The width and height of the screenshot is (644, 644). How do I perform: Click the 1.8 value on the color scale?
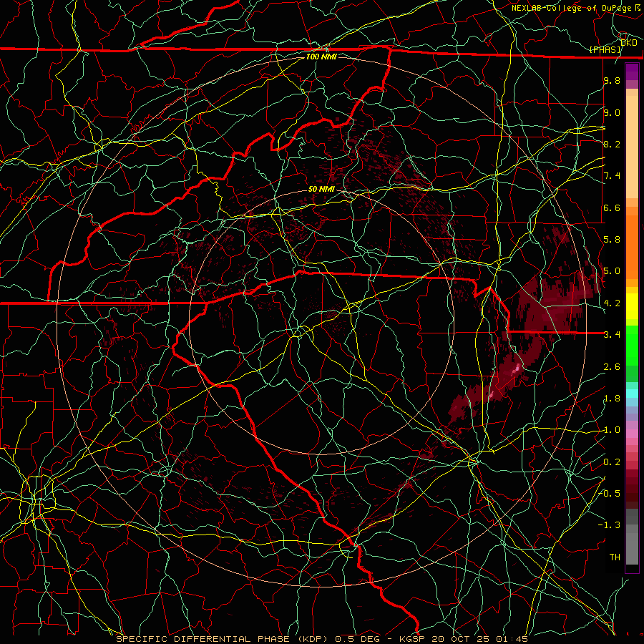(612, 399)
